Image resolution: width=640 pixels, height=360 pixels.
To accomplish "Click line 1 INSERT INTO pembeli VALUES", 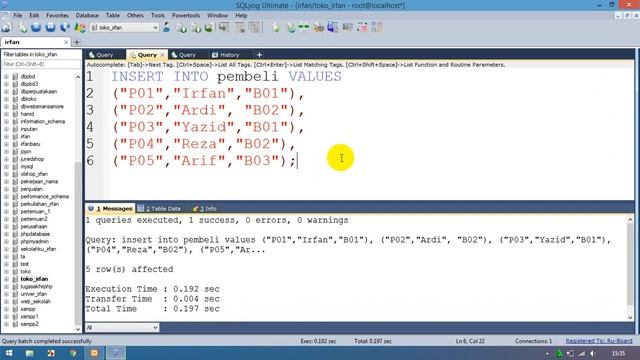I will 227,76.
